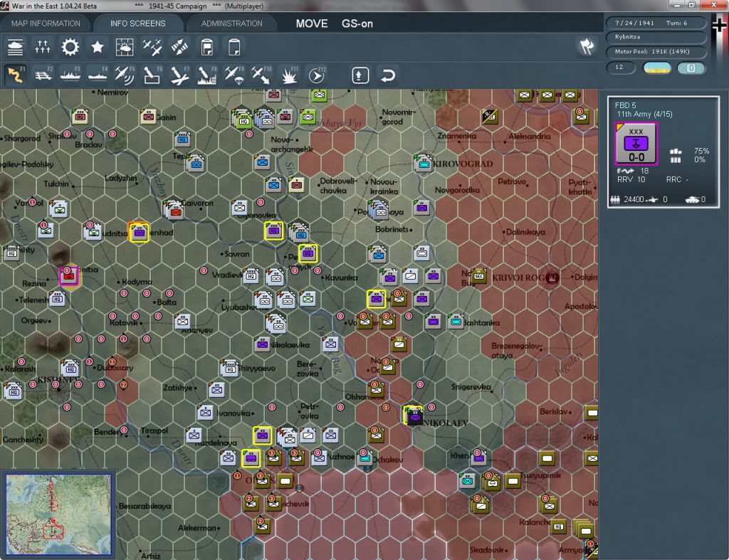The image size is (729, 560).
Task: Click the KIROVOGRAD city label
Action: (463, 164)
